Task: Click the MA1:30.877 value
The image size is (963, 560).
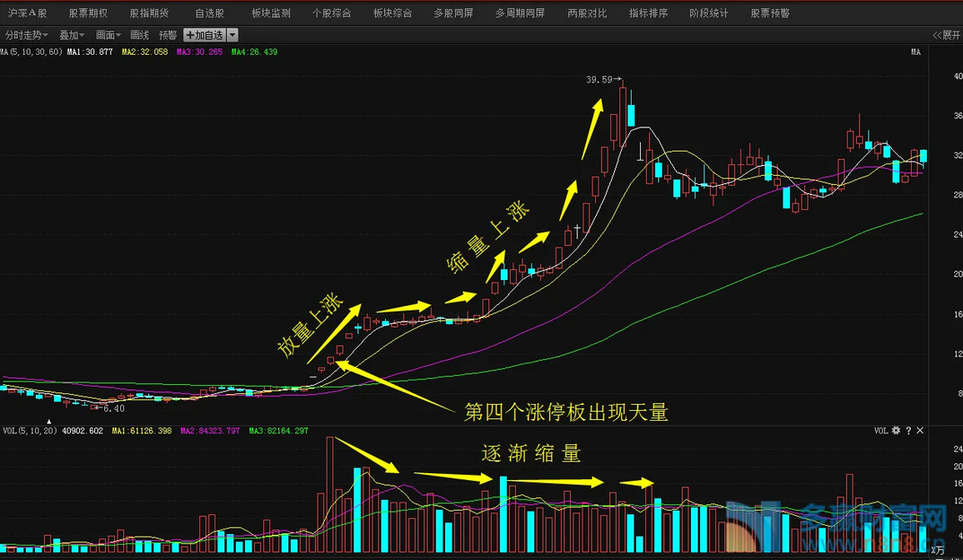Action: [91, 52]
